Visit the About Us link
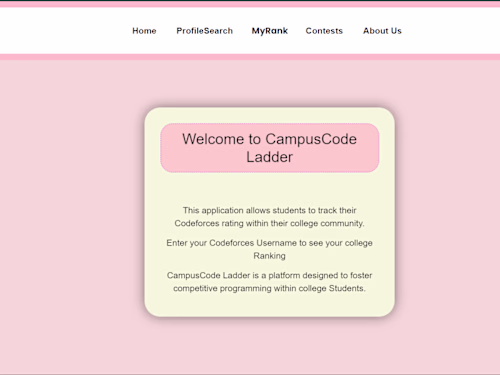500x375 pixels. coord(382,31)
